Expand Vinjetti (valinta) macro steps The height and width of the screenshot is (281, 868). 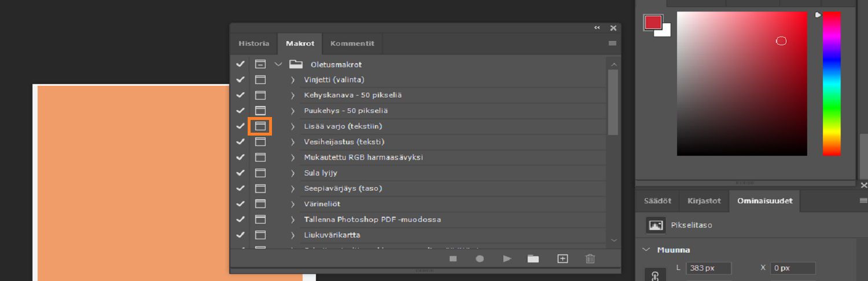coord(293,80)
